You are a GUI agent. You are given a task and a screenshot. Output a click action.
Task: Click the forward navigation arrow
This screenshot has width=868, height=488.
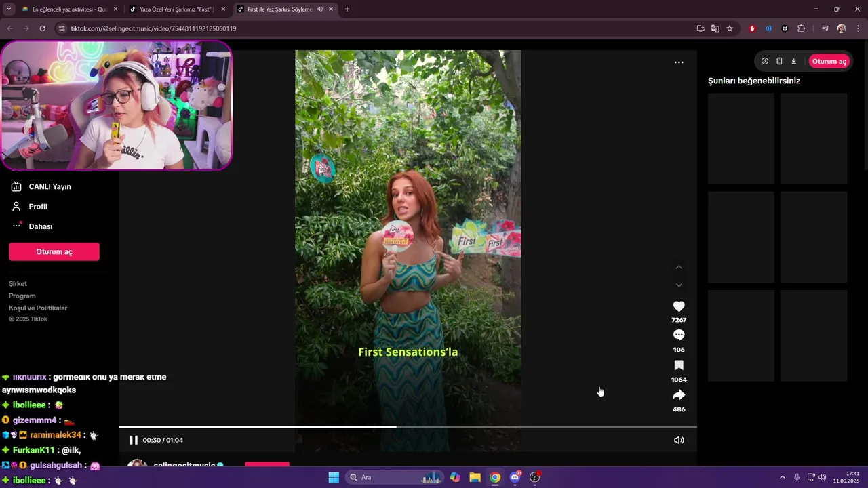point(26,28)
